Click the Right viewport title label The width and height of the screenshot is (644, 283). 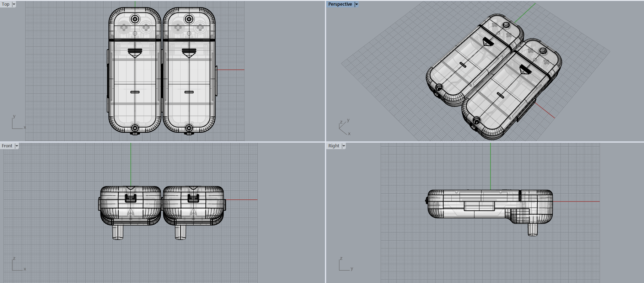point(334,146)
